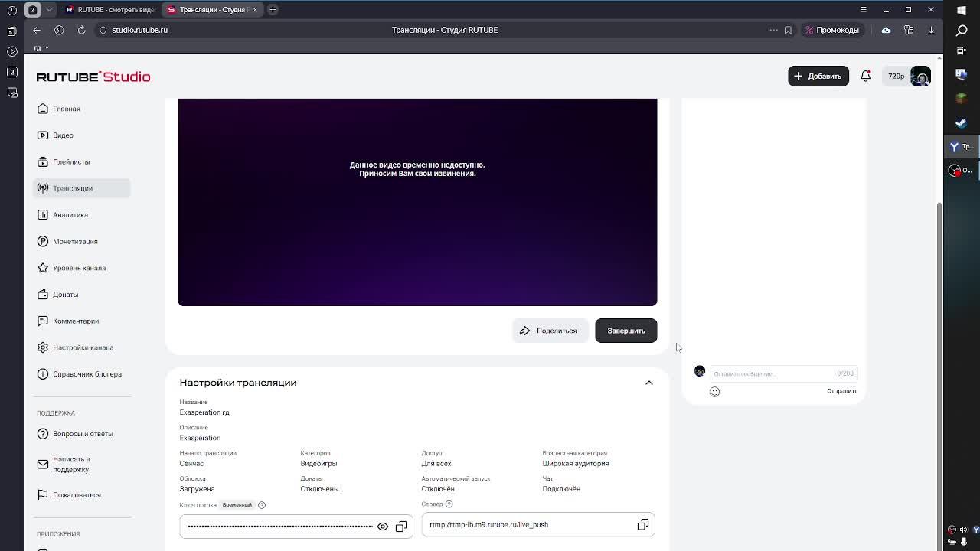Click the Поделиться share button
The height and width of the screenshot is (551, 980).
click(x=550, y=331)
